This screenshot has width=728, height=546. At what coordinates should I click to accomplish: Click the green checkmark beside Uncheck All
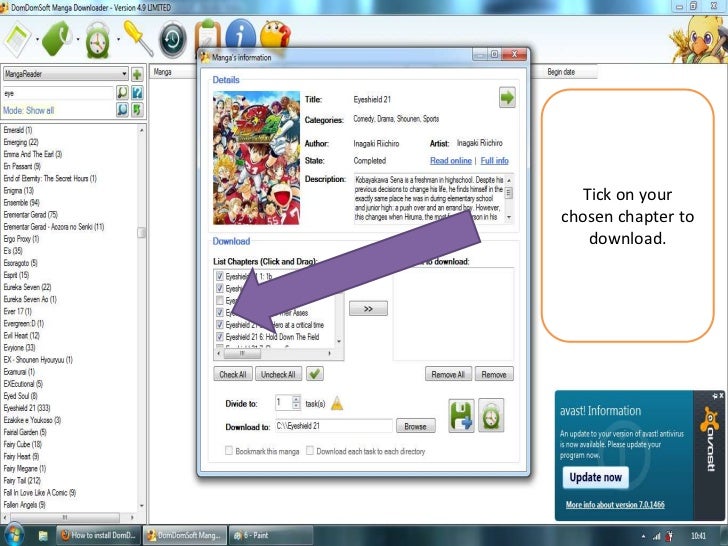315,374
